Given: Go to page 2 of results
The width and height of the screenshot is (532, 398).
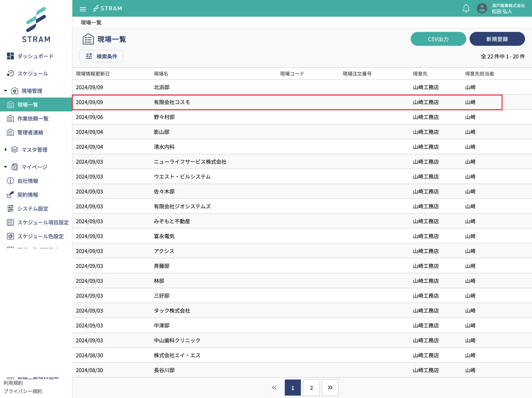Looking at the screenshot, I should point(311,388).
